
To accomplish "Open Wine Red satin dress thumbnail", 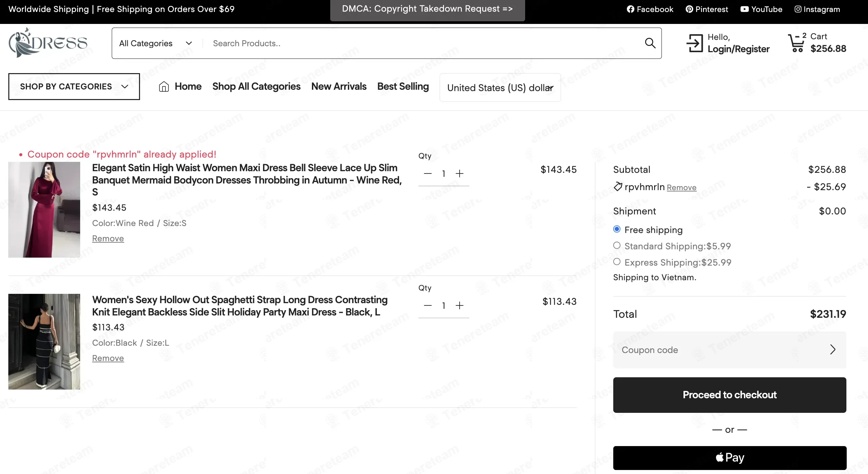I will (x=44, y=209).
